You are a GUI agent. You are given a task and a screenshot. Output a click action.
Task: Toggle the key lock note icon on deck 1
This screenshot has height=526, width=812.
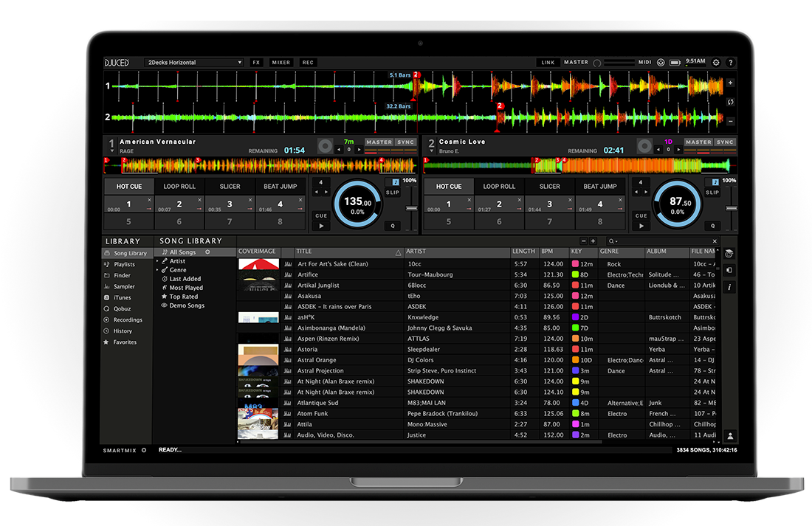[395, 182]
